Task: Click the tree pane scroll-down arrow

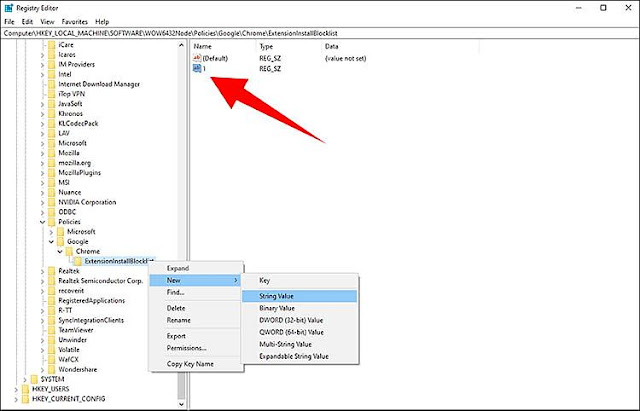Action: [182, 404]
